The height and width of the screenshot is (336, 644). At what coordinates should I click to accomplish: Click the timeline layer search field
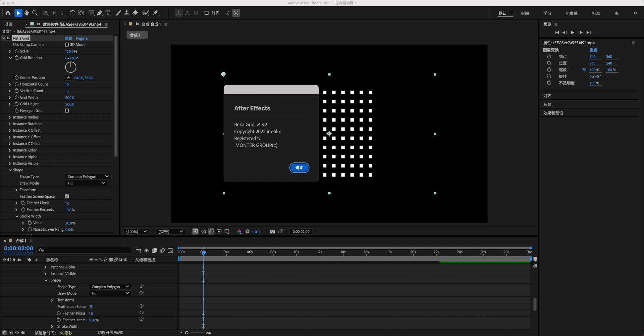click(85, 250)
